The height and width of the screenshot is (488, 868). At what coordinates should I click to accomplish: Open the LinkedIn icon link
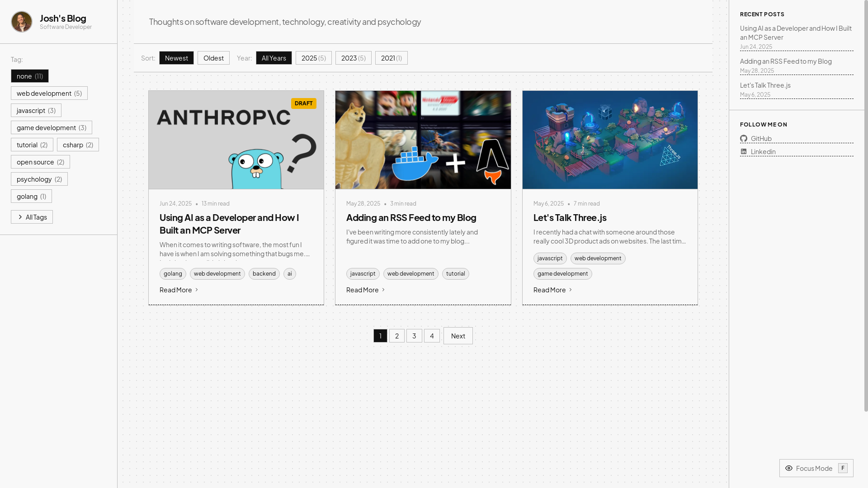coord(744,151)
